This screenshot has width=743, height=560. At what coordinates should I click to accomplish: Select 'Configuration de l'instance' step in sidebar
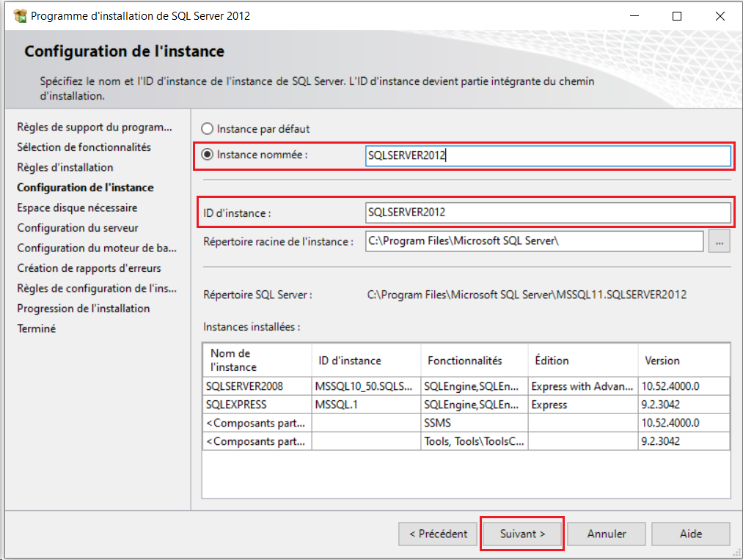(x=85, y=188)
